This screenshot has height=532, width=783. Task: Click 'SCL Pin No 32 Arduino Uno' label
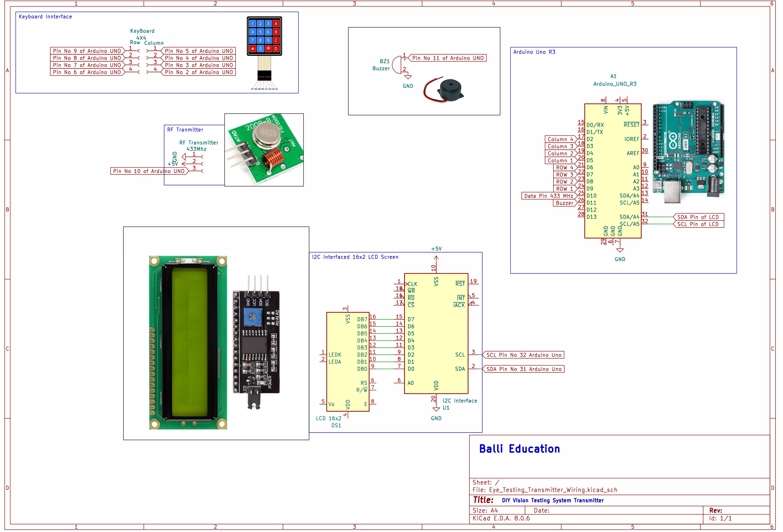click(524, 355)
